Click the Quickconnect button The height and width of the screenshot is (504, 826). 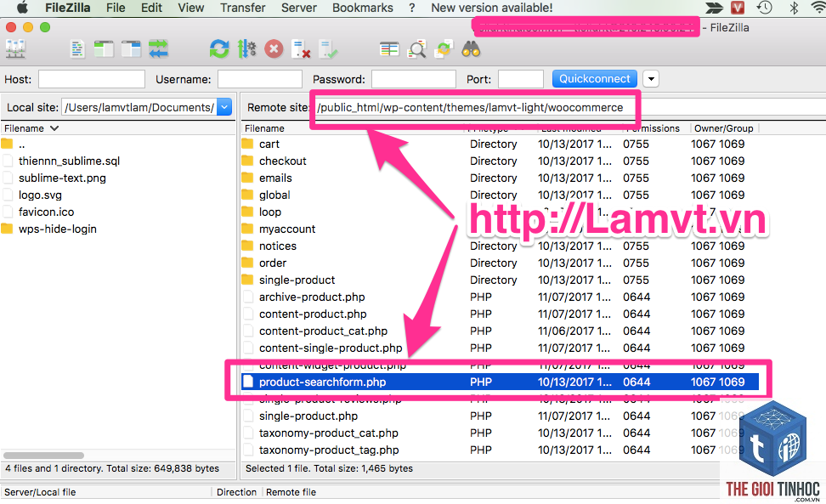coord(594,79)
